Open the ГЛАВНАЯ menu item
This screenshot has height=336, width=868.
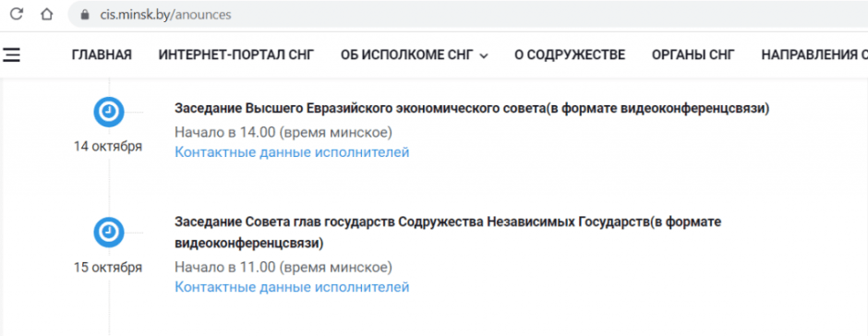point(102,54)
